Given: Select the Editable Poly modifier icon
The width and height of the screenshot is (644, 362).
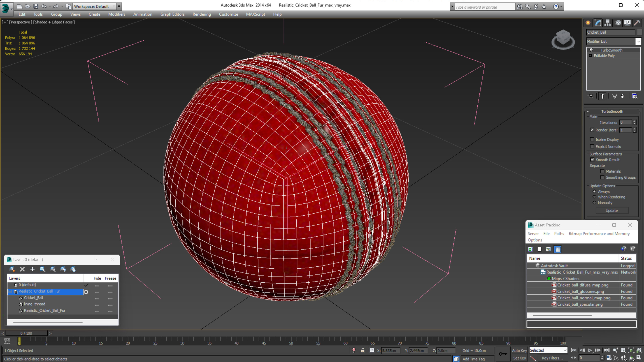Looking at the screenshot, I should tap(591, 55).
